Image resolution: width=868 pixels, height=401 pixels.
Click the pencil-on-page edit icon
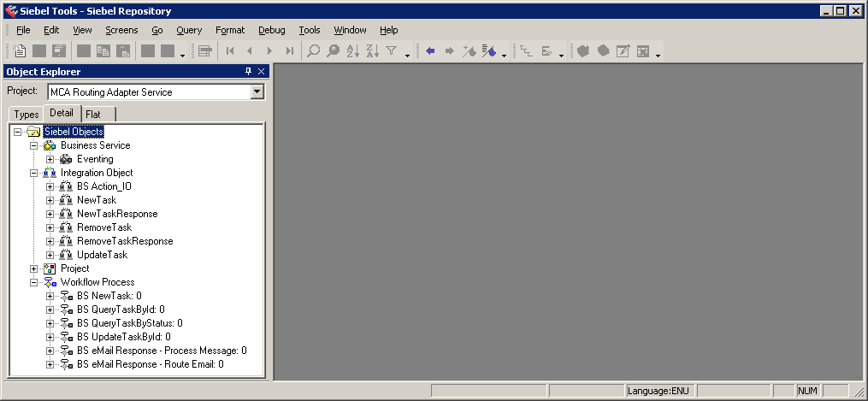coord(623,51)
